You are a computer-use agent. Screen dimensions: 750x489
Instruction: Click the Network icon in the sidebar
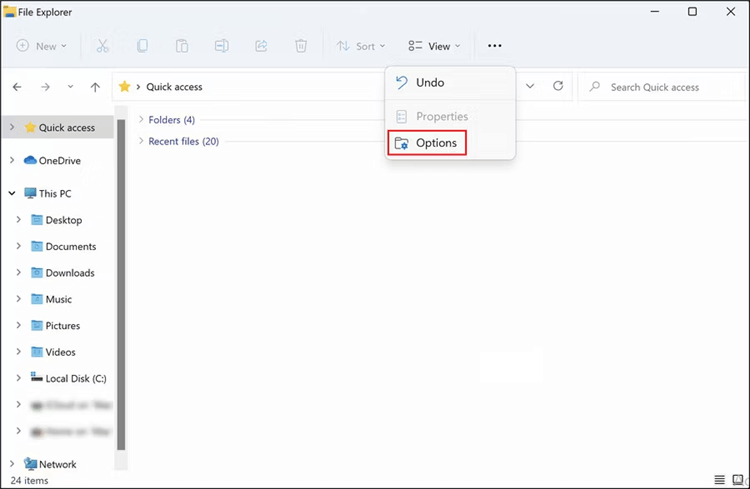[31, 464]
